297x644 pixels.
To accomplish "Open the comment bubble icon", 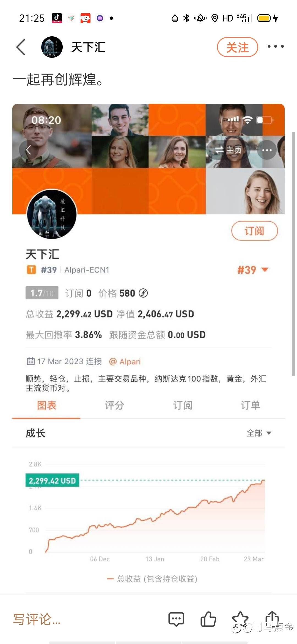I will pos(176,619).
